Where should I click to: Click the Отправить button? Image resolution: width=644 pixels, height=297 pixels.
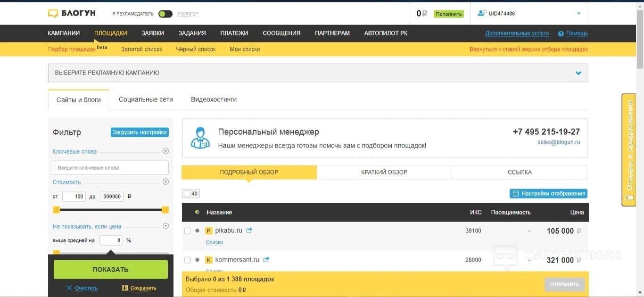[x=565, y=285]
